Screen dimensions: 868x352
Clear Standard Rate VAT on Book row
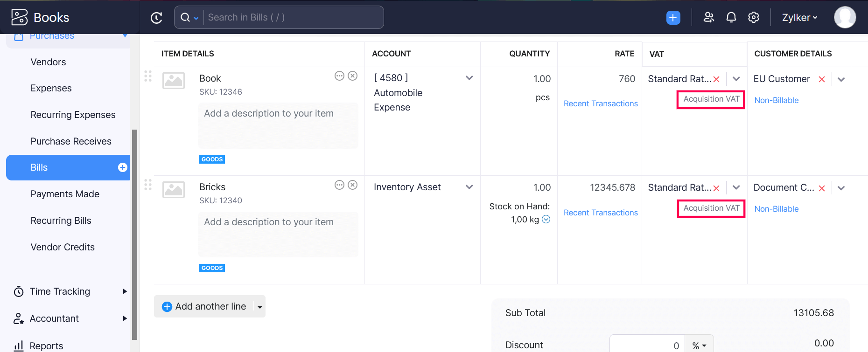click(716, 79)
